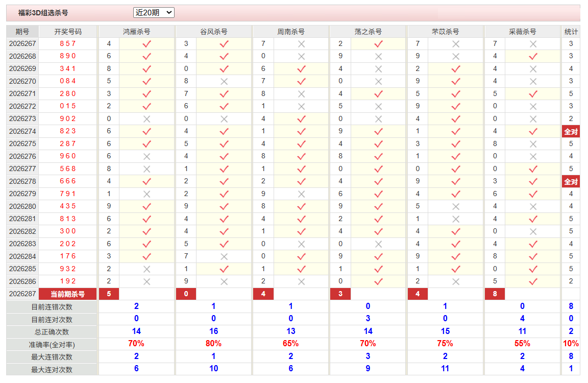Click the 采薇杀号 check mark in row 2026286
The width and height of the screenshot is (588, 383).
533,281
